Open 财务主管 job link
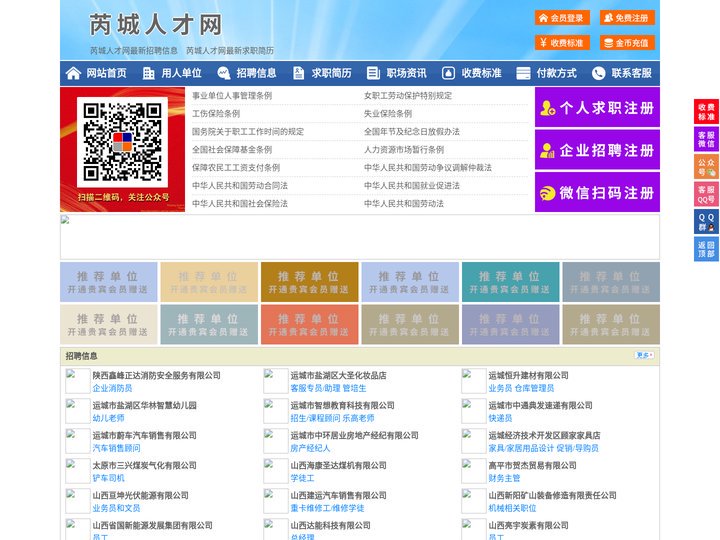 (504, 478)
